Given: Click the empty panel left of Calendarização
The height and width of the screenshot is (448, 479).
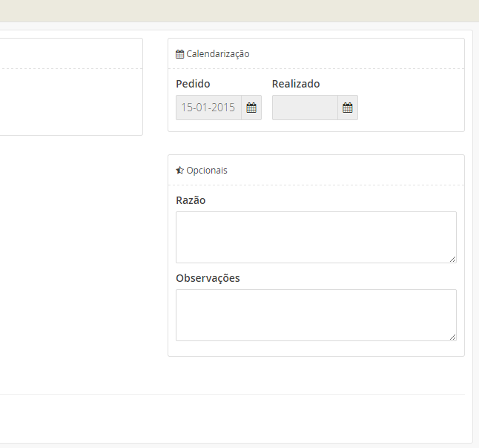Looking at the screenshot, I should pyautogui.click(x=70, y=100).
